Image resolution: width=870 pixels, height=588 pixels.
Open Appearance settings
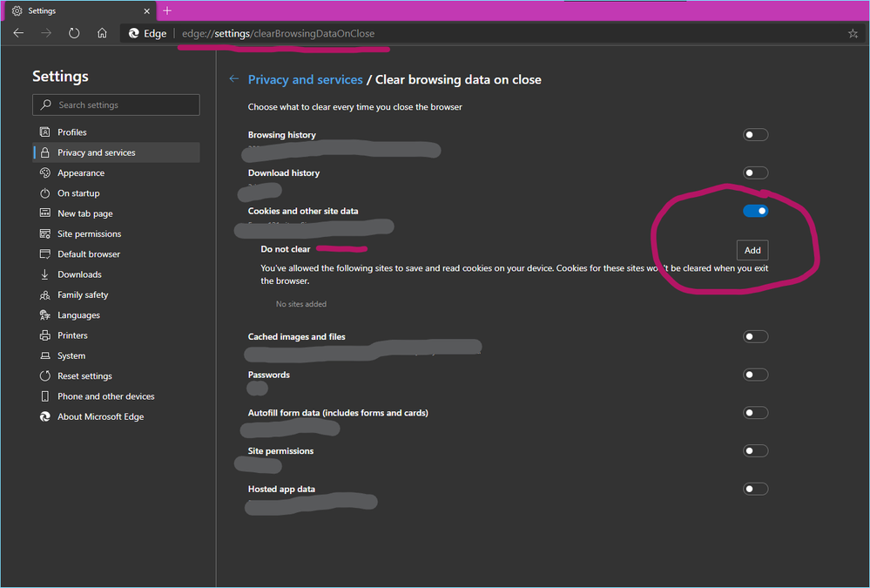(x=117, y=172)
